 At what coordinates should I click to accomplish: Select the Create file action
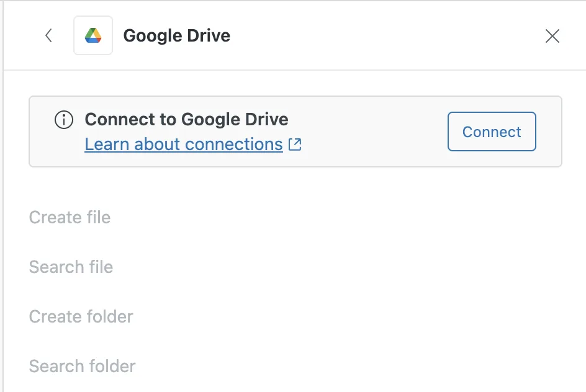(x=70, y=218)
